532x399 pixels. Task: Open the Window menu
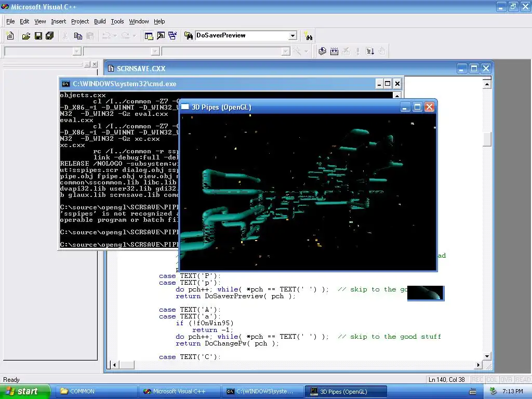click(139, 21)
